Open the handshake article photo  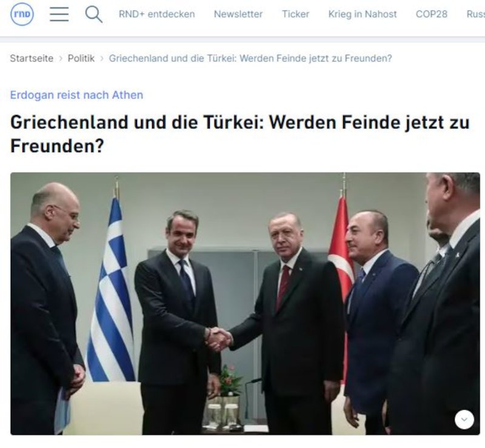click(245, 304)
